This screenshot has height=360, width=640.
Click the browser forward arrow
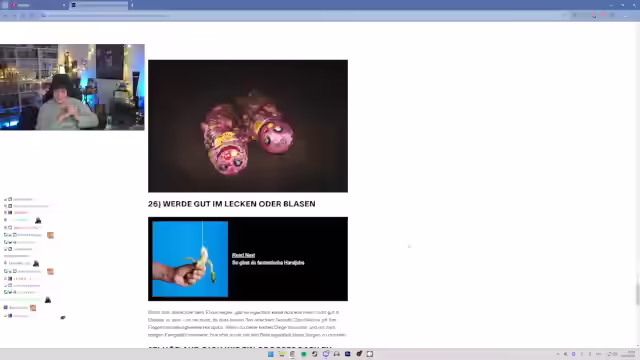point(14,16)
